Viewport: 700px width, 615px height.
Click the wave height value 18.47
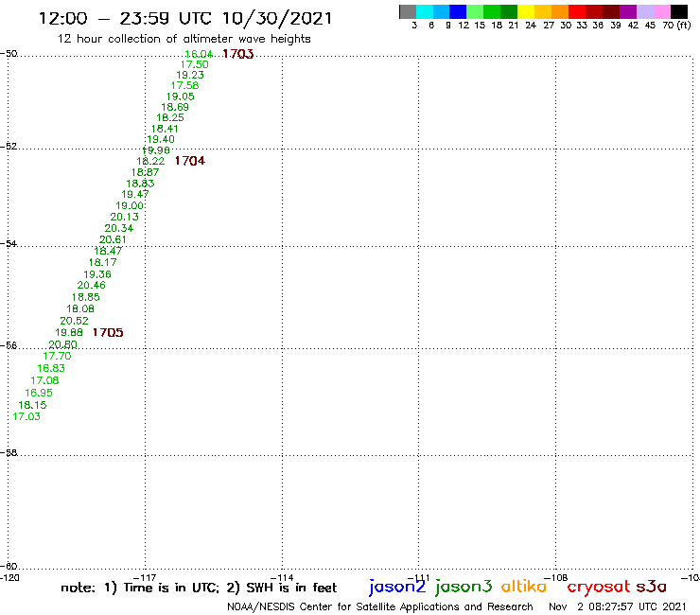coord(108,251)
